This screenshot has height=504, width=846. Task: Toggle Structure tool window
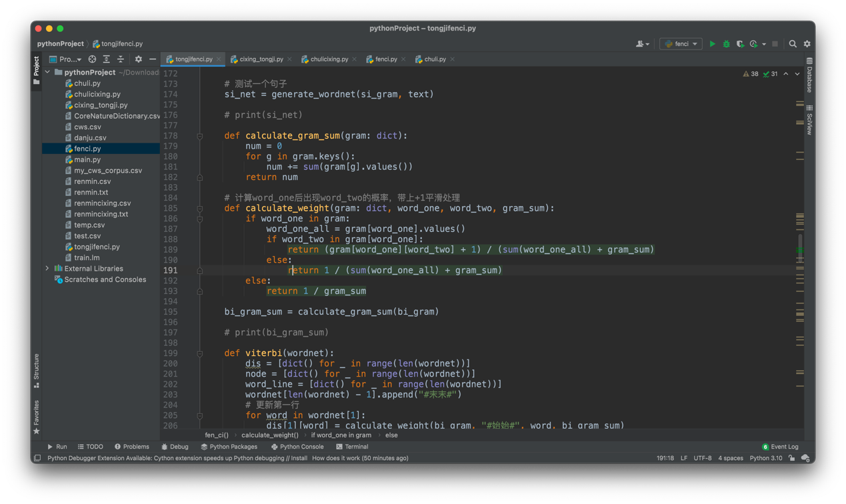pyautogui.click(x=37, y=371)
